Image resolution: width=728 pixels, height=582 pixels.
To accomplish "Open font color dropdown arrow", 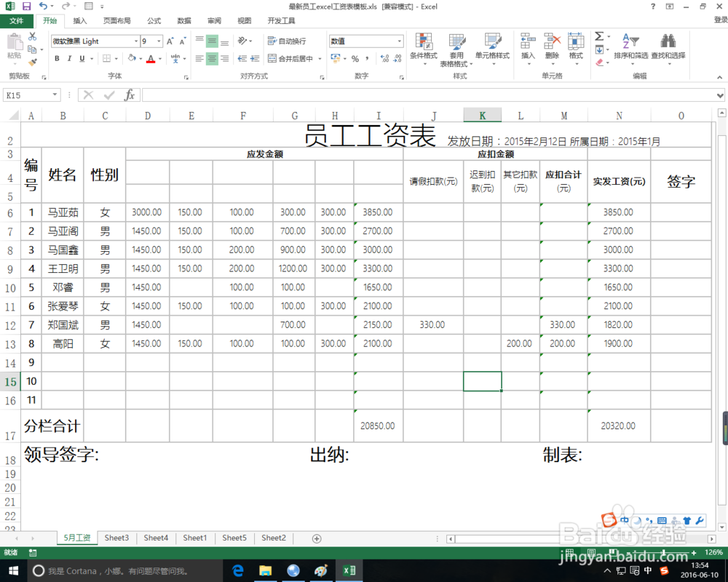I will (x=160, y=58).
